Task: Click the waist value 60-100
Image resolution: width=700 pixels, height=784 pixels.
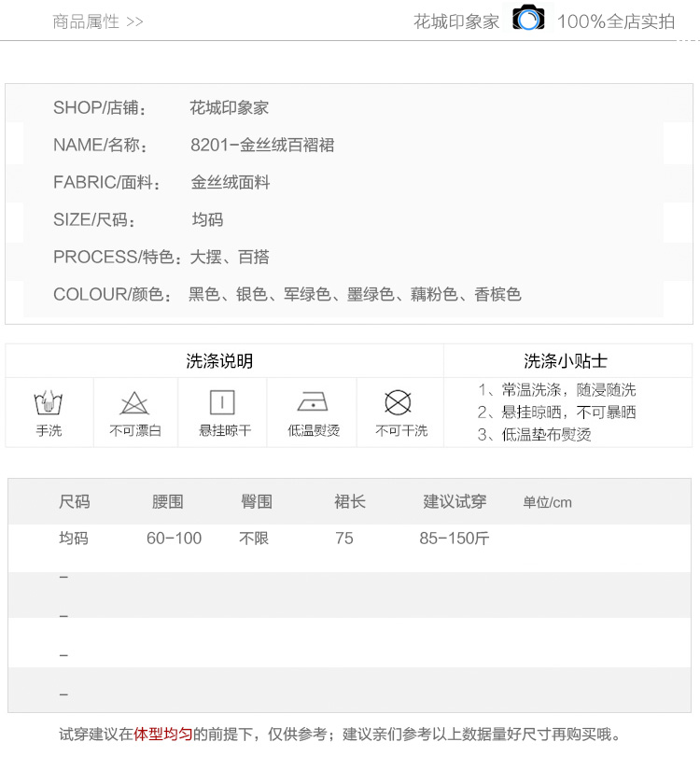Action: [x=174, y=539]
